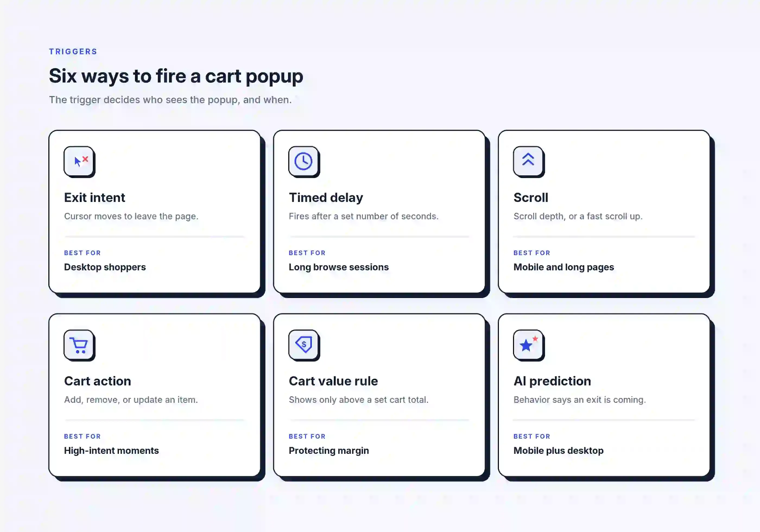Click "Mobile plus desktop" in AI prediction card

pyautogui.click(x=558, y=451)
